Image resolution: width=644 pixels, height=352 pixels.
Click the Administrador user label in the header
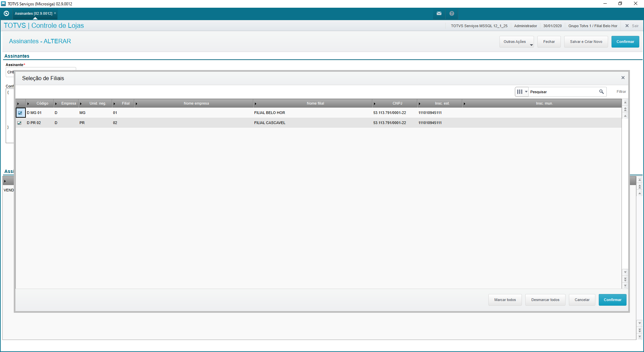coord(526,26)
